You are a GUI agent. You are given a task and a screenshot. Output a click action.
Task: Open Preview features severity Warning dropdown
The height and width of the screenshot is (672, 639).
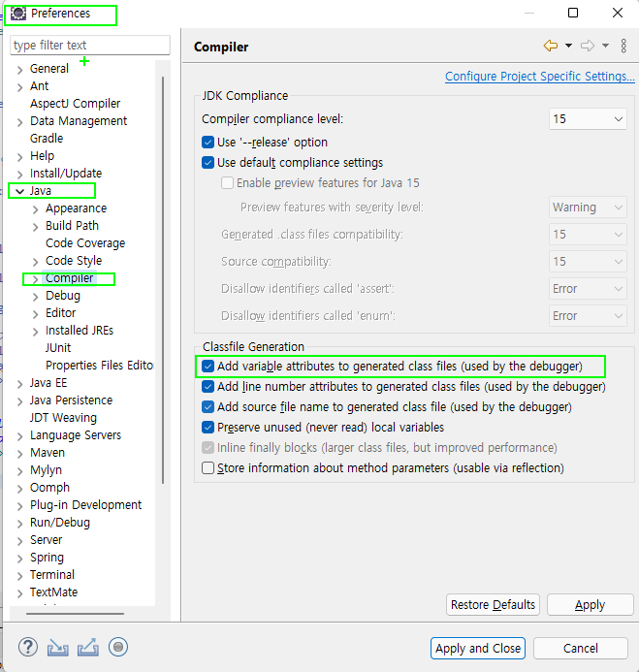588,208
